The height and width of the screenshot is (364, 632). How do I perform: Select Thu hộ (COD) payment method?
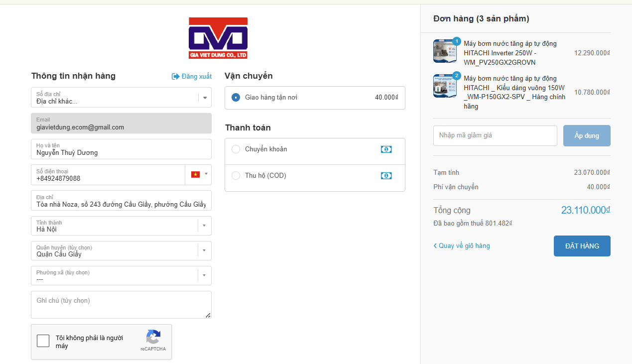pos(236,176)
